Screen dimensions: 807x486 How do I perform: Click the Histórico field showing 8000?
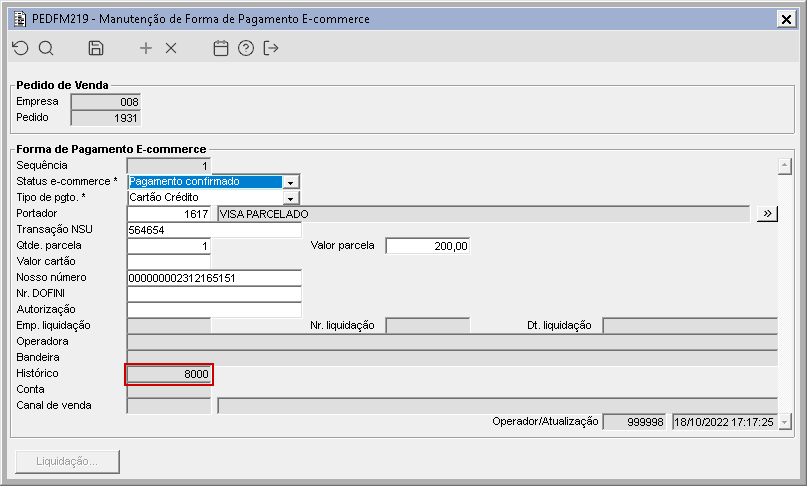(169, 374)
